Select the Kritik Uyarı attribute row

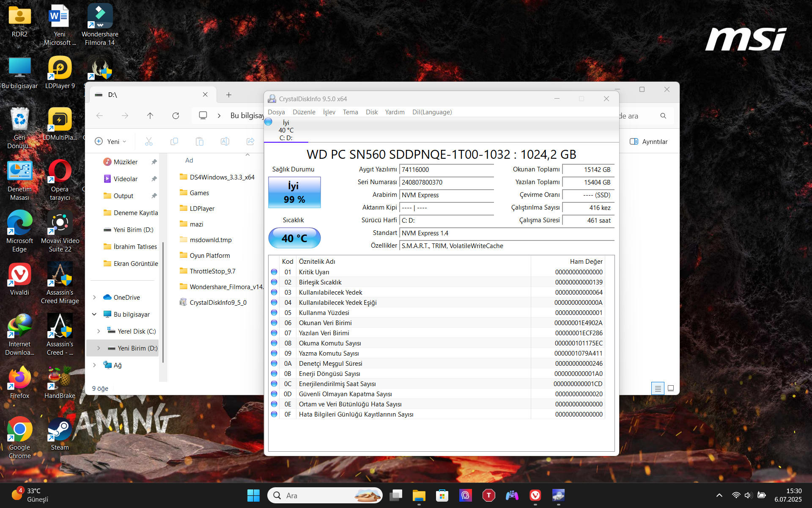[437, 272]
